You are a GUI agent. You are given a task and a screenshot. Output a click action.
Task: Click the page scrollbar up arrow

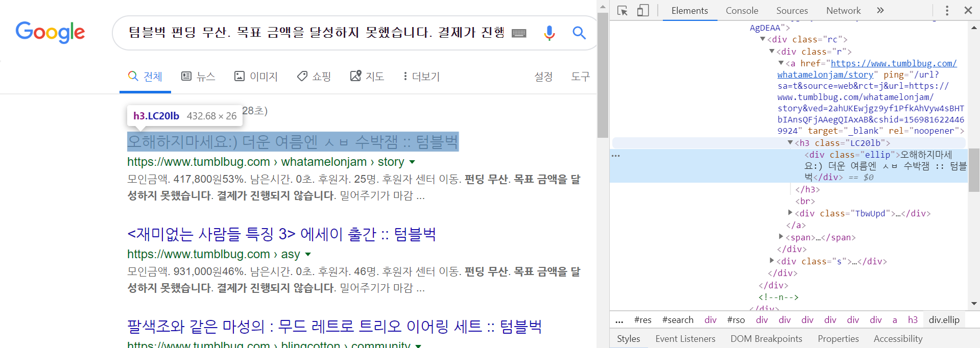pos(603,7)
